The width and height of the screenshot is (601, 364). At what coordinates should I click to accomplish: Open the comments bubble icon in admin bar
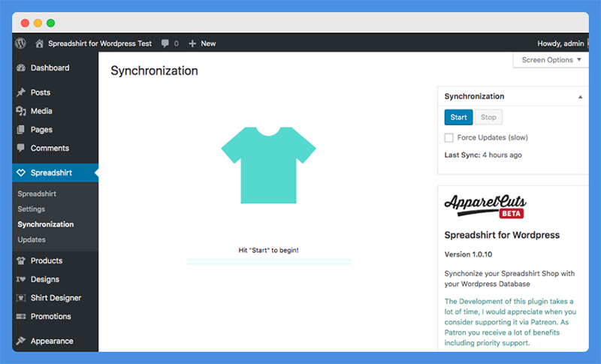165,44
